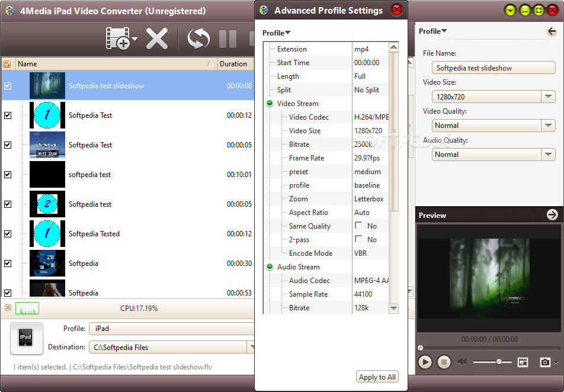
Task: Click the yellow-green dropdown title bar button
Action: pos(511,11)
